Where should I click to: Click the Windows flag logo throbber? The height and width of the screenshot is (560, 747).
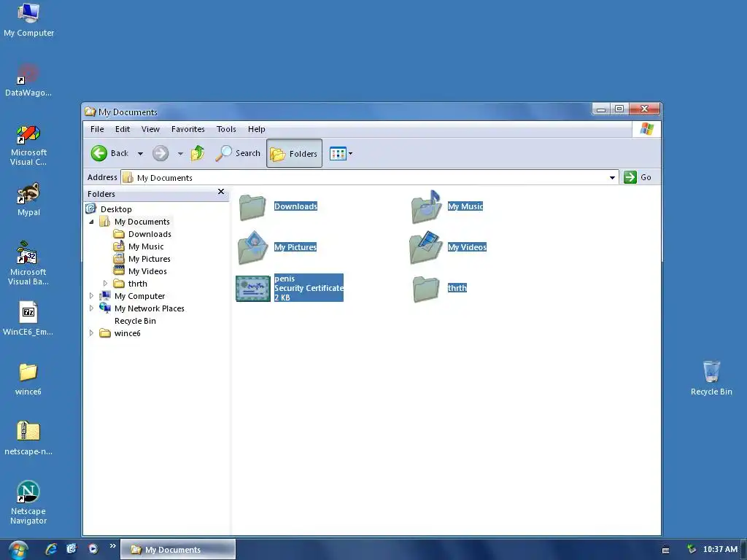click(646, 129)
